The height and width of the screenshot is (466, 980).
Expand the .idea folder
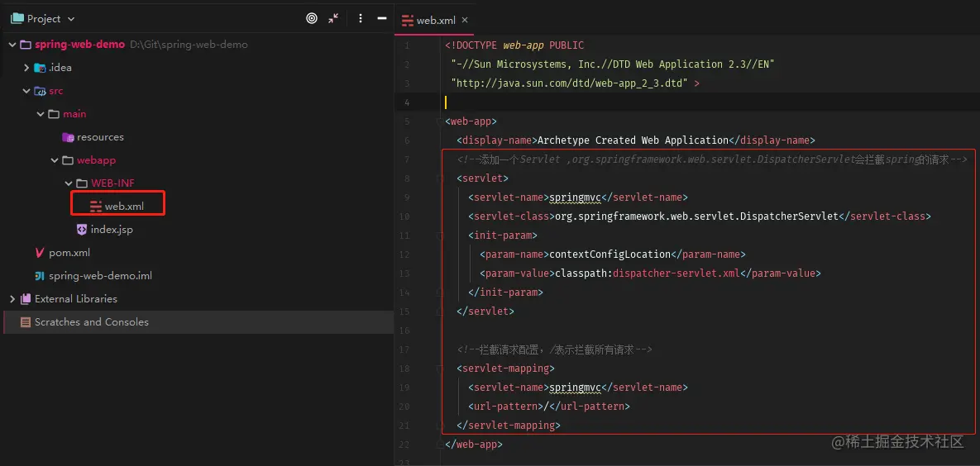pyautogui.click(x=26, y=68)
